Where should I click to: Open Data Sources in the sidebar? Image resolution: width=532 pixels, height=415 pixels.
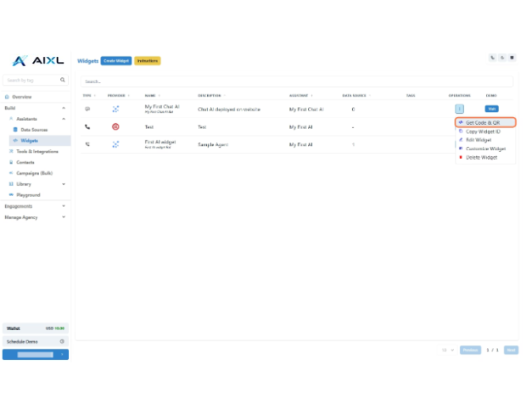34,130
